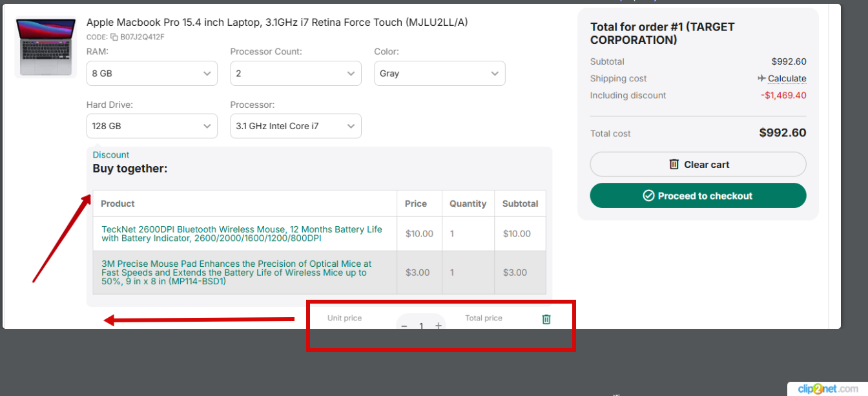
Task: Click the MacBook Pro product thumbnail
Action: [45, 47]
